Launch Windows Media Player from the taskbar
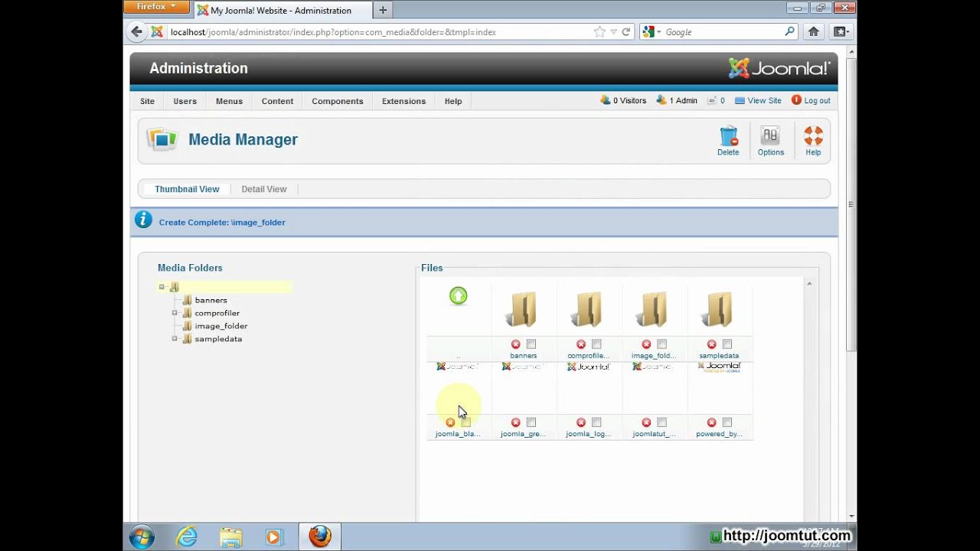Image resolution: width=980 pixels, height=551 pixels. 275,536
